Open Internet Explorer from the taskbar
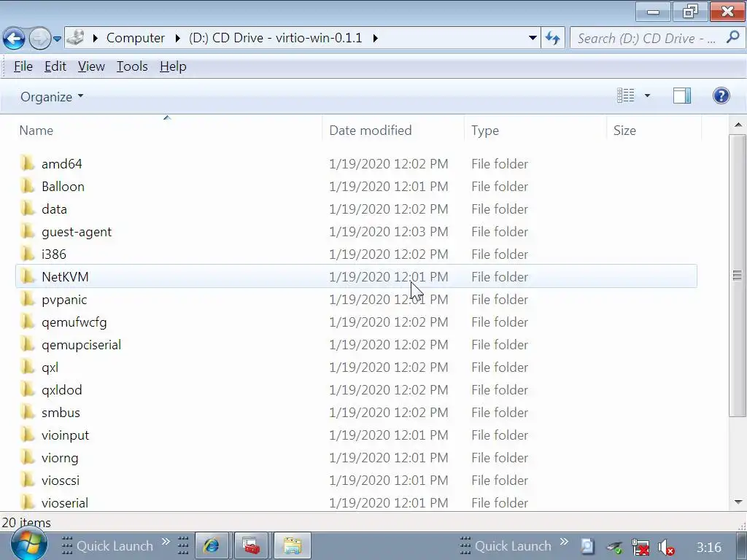 point(212,545)
